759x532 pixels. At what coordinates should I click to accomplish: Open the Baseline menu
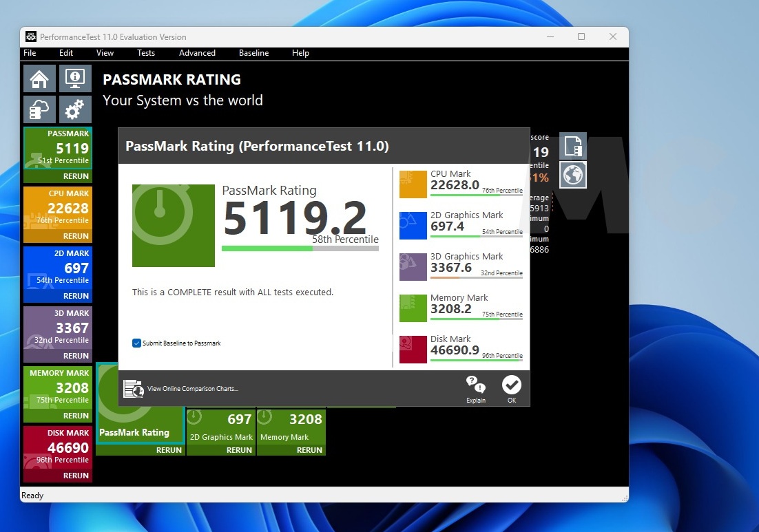click(x=253, y=53)
